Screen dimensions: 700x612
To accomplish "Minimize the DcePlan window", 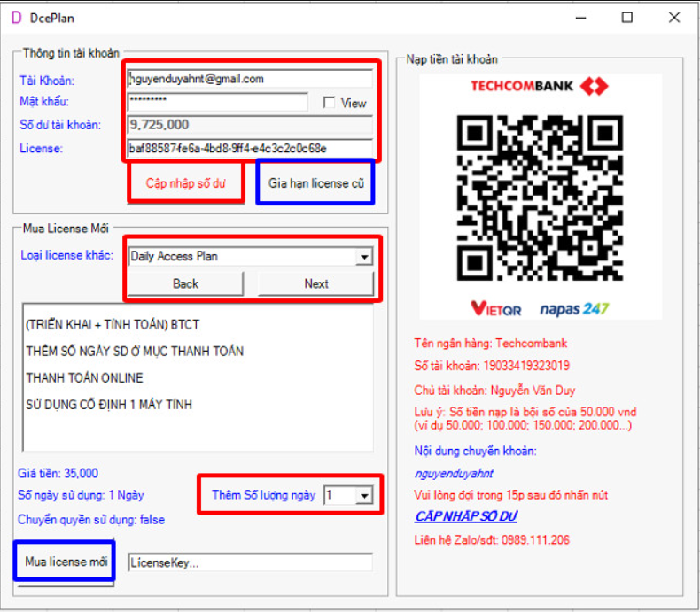I will (580, 18).
